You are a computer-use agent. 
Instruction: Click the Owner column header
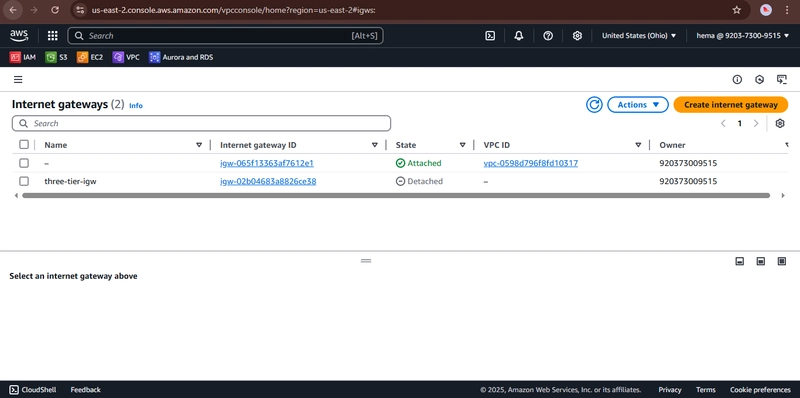click(672, 145)
